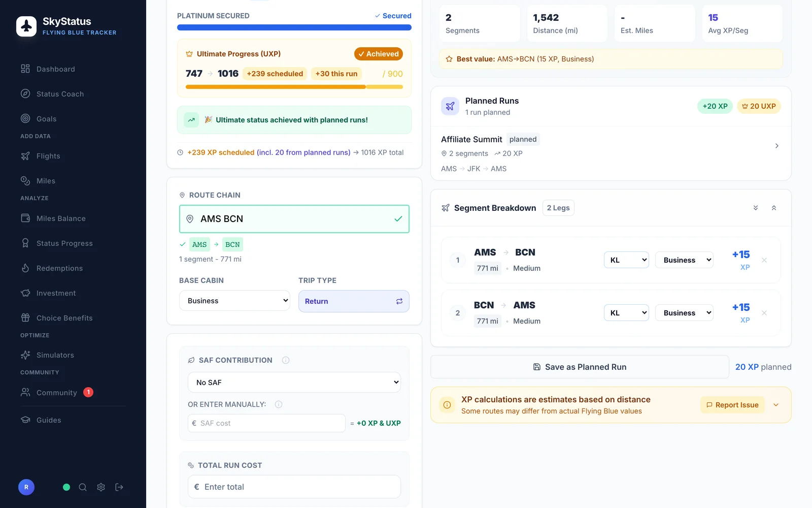
Task: Click the Ultimate Progress UXP bar
Action: click(294, 87)
